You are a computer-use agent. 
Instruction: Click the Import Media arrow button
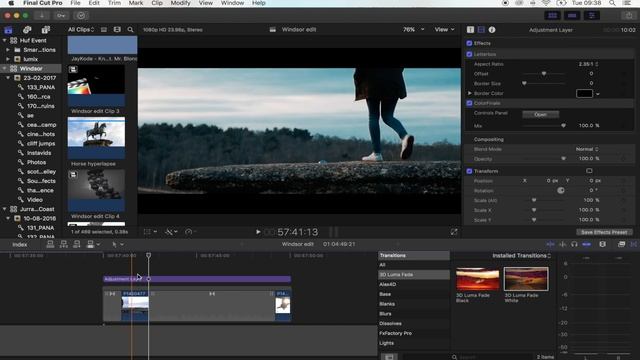pos(42,16)
